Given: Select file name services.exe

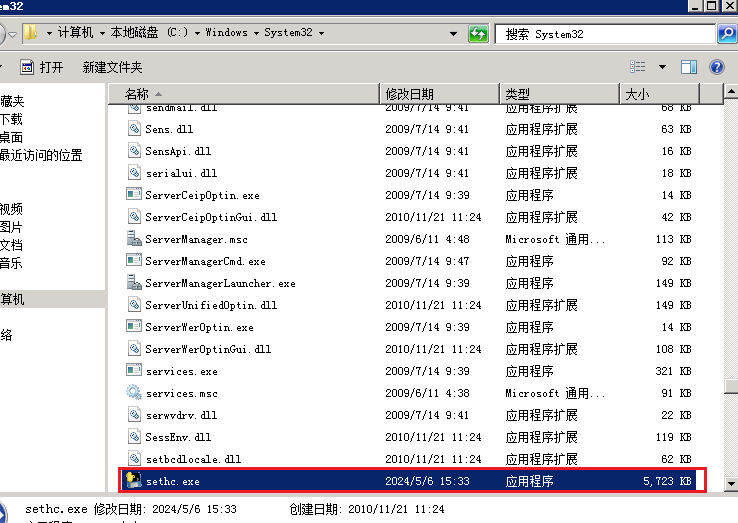Looking at the screenshot, I should point(182,371).
